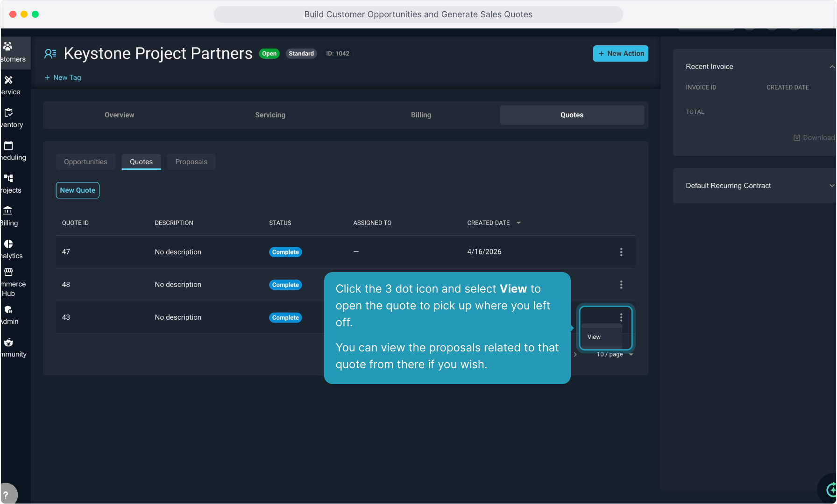This screenshot has width=837, height=504.
Task: Expand Default Recurring Contract panel
Action: (831, 186)
